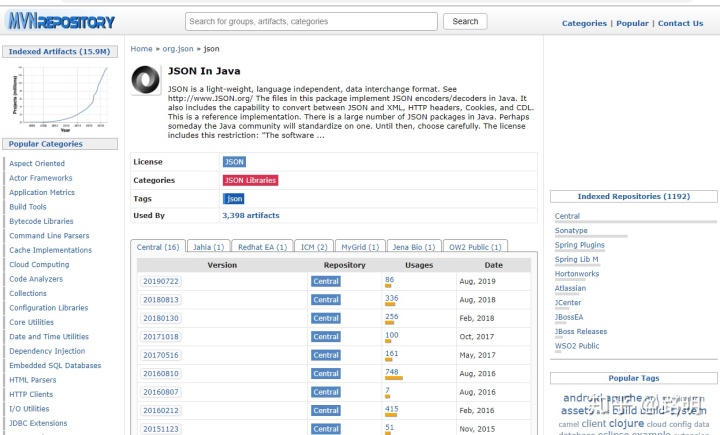Click the Search button
The image size is (720, 435).
coord(465,21)
